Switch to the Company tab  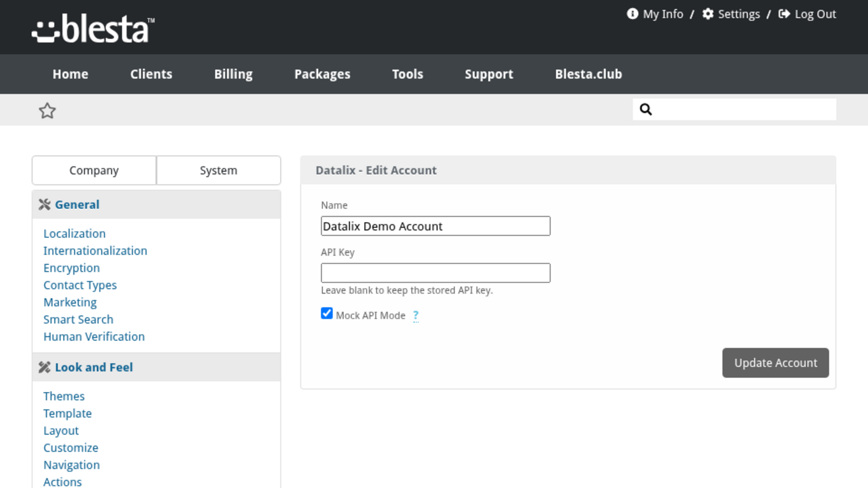94,170
